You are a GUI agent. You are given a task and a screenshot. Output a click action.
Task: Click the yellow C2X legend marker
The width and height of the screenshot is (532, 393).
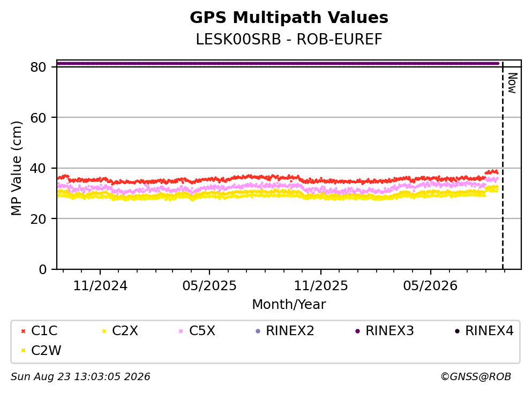coord(104,331)
